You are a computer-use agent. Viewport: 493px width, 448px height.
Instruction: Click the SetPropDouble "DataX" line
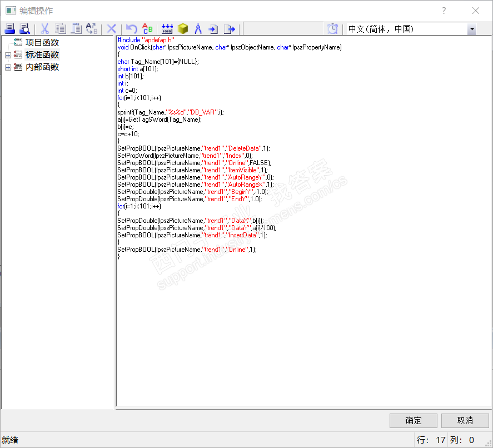click(191, 221)
